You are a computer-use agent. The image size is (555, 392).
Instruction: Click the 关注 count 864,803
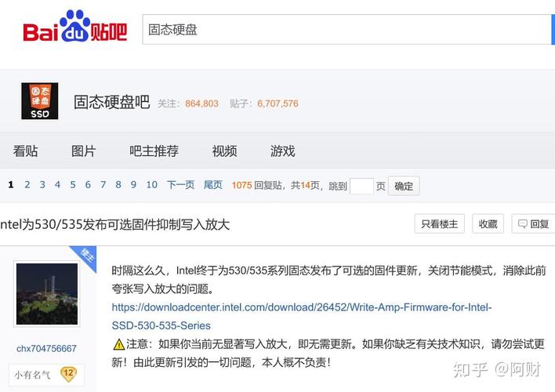[x=201, y=103]
